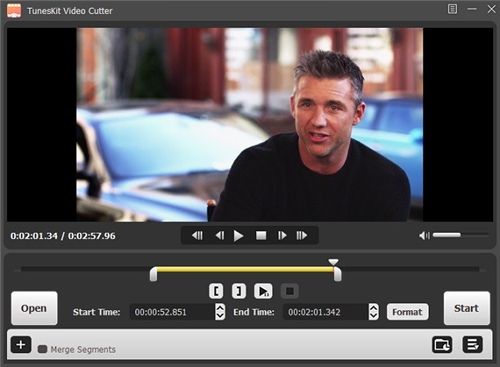
Task: Show the segment list icon
Action: click(x=472, y=345)
